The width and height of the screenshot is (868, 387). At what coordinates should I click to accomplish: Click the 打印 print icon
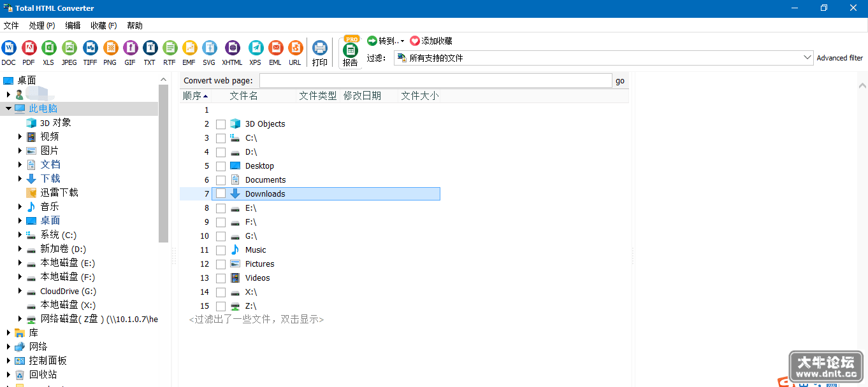320,48
